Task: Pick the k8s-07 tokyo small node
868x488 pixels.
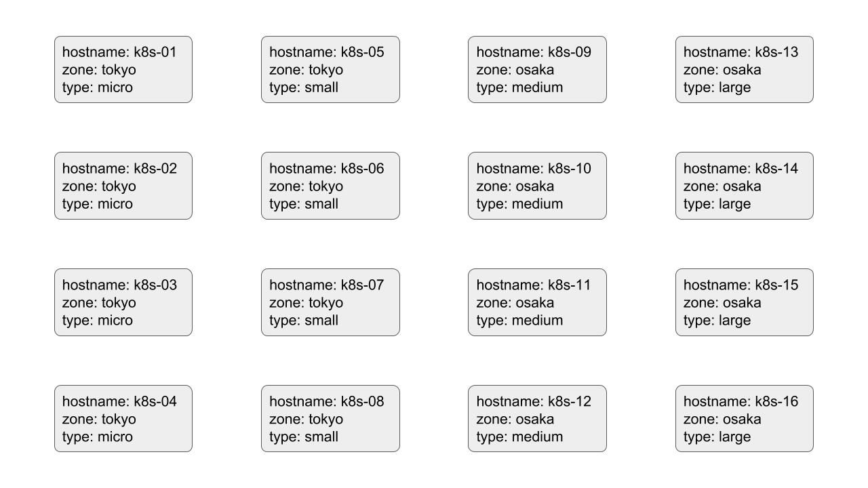Action: point(330,302)
